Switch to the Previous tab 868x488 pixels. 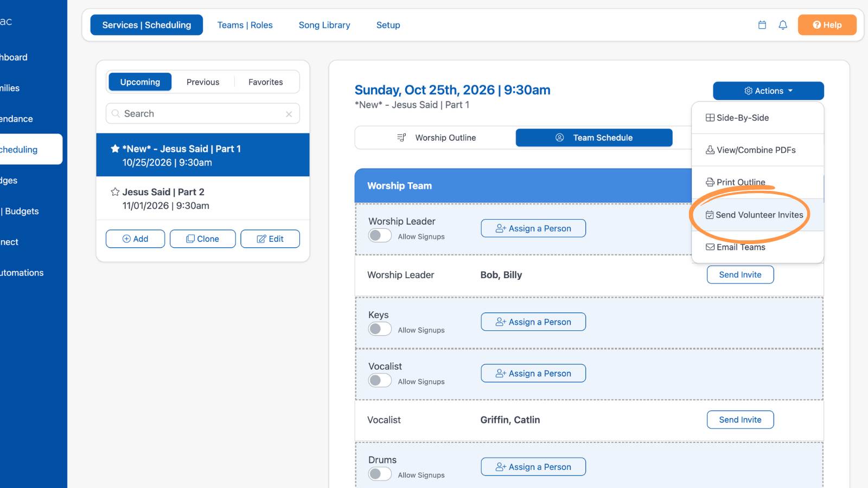pos(203,82)
